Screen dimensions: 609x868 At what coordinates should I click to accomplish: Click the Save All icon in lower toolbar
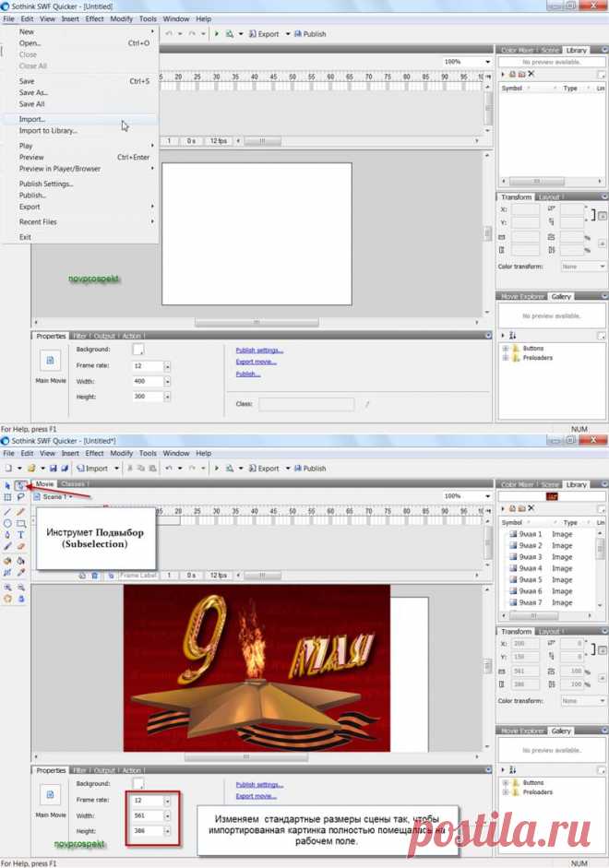pos(65,469)
